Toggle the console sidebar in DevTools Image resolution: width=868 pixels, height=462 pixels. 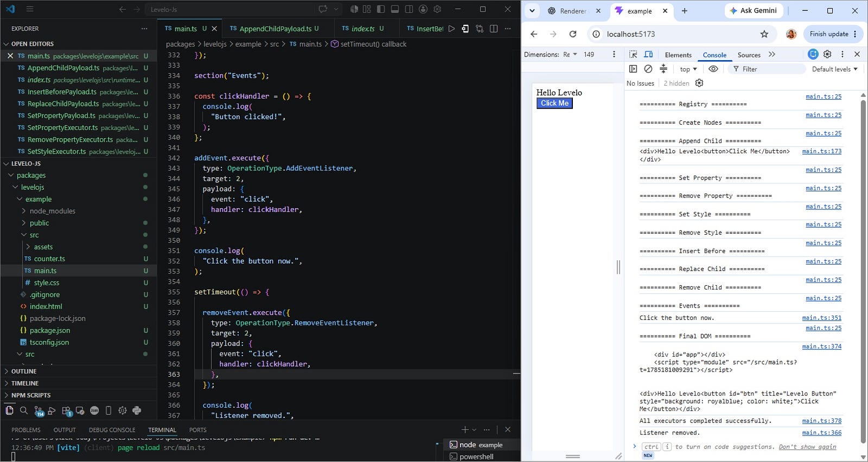click(633, 69)
